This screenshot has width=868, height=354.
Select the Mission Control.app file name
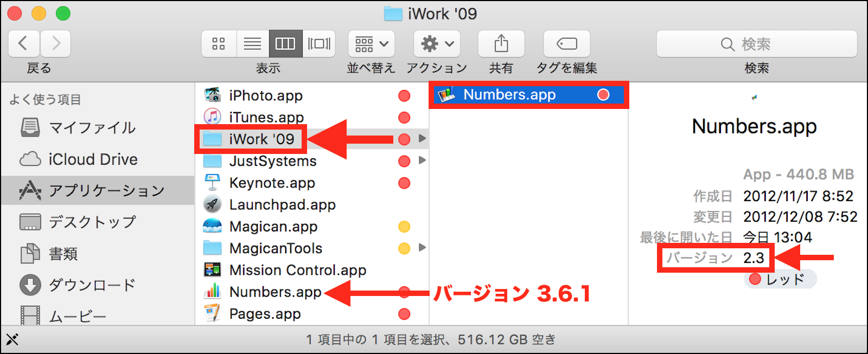point(298,270)
